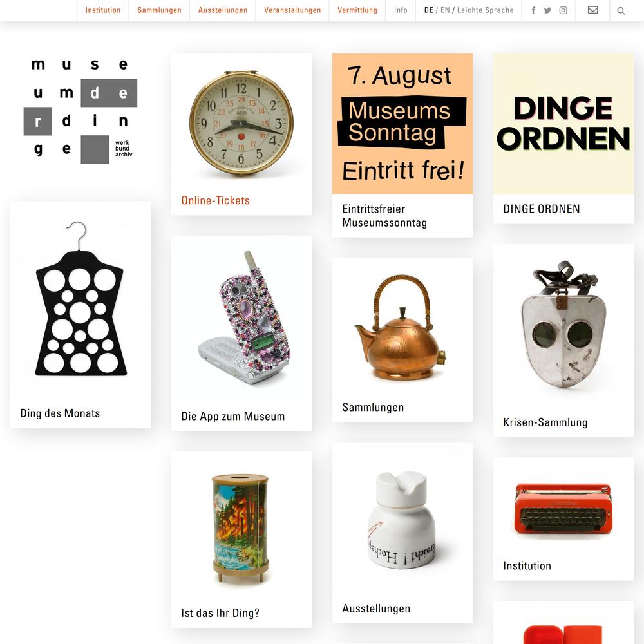644x644 pixels.
Task: Open the Twitter social icon
Action: point(547,10)
